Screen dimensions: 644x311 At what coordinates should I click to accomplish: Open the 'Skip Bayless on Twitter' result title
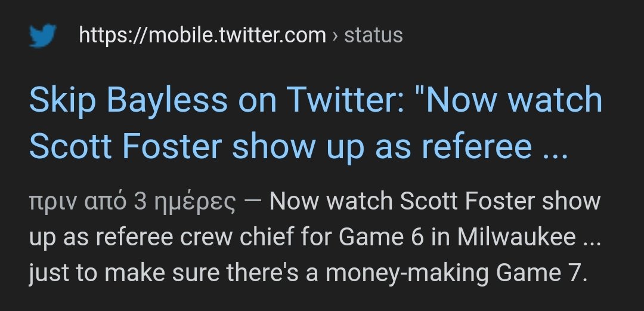[x=315, y=124]
